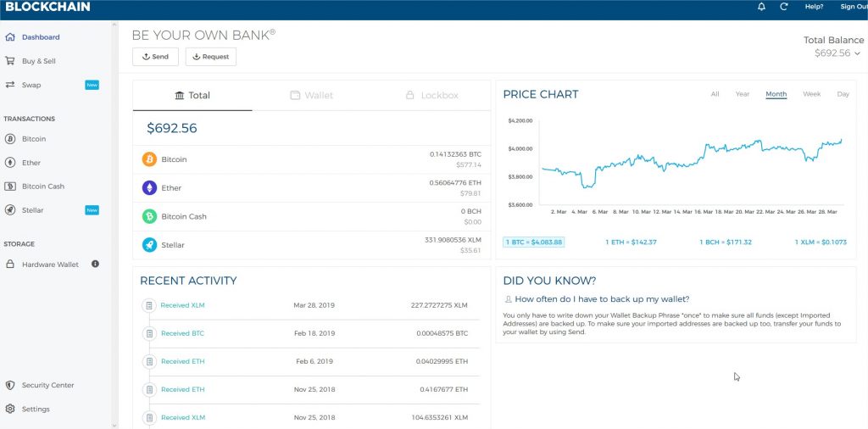Select the 1 BTC price toggle
Viewport: 868px width, 429px height.
[533, 242]
